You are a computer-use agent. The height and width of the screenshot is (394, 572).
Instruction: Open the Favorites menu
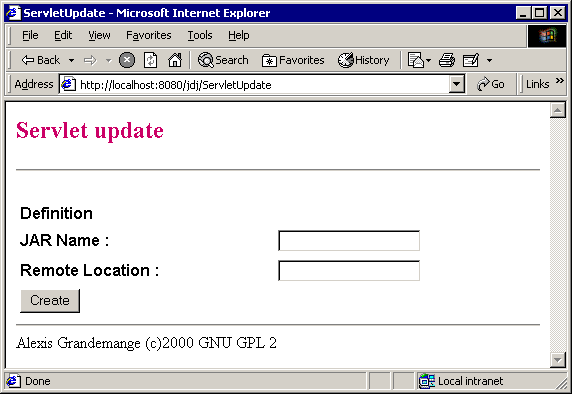(x=148, y=35)
